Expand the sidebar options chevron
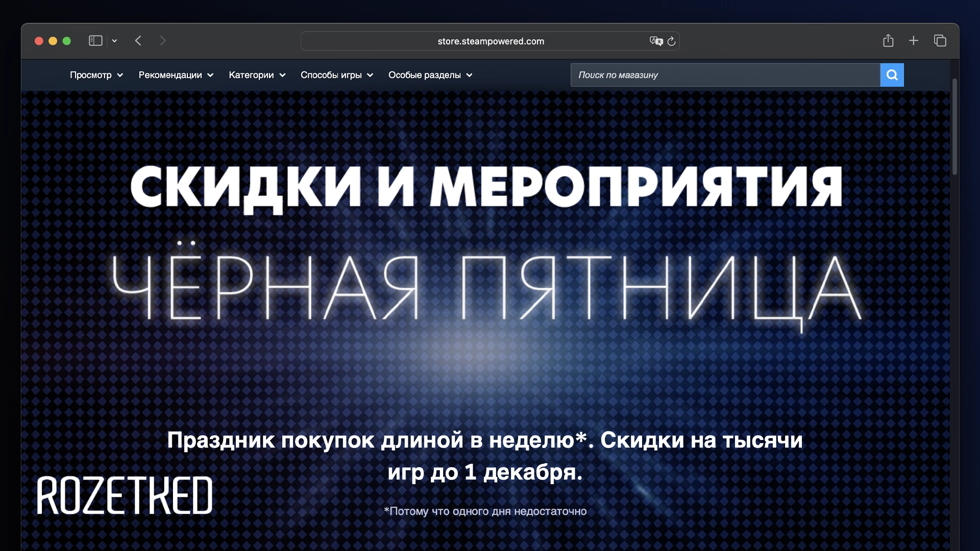 (114, 40)
